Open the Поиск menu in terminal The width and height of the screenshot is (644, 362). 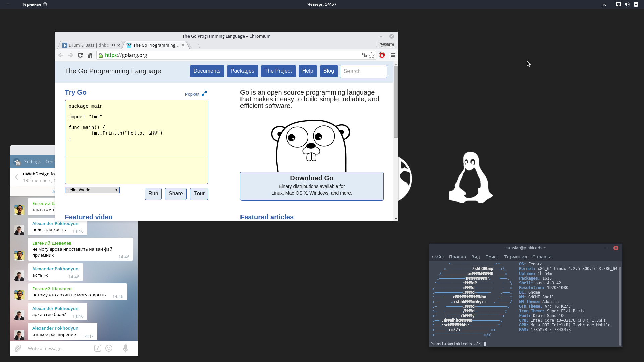point(492,257)
